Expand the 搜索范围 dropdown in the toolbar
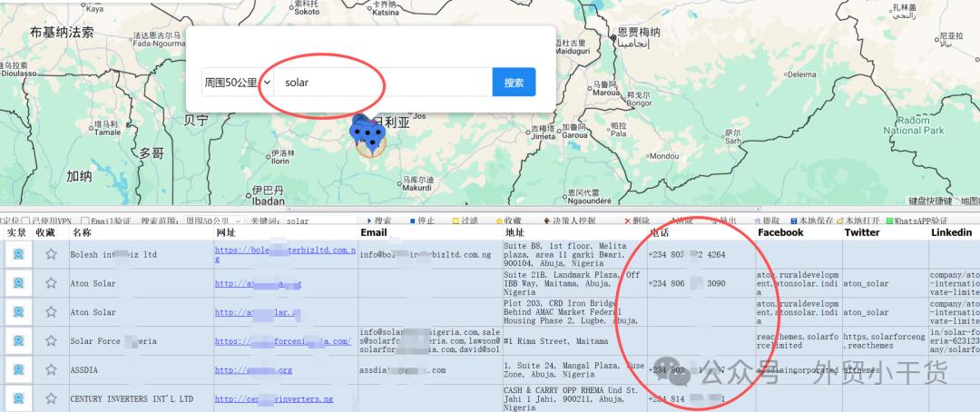Screen dimensions: 980x412 (213, 221)
